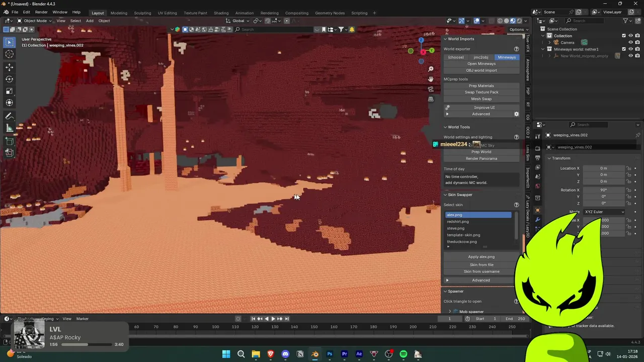Collapse the World Imports panel
The image size is (644, 362).
445,39
